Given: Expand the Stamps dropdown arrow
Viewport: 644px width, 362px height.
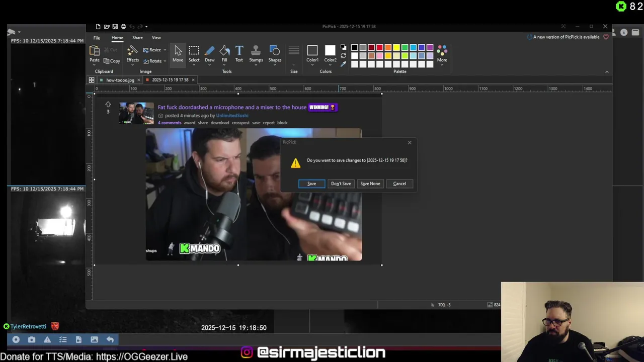Looking at the screenshot, I should pos(256,65).
